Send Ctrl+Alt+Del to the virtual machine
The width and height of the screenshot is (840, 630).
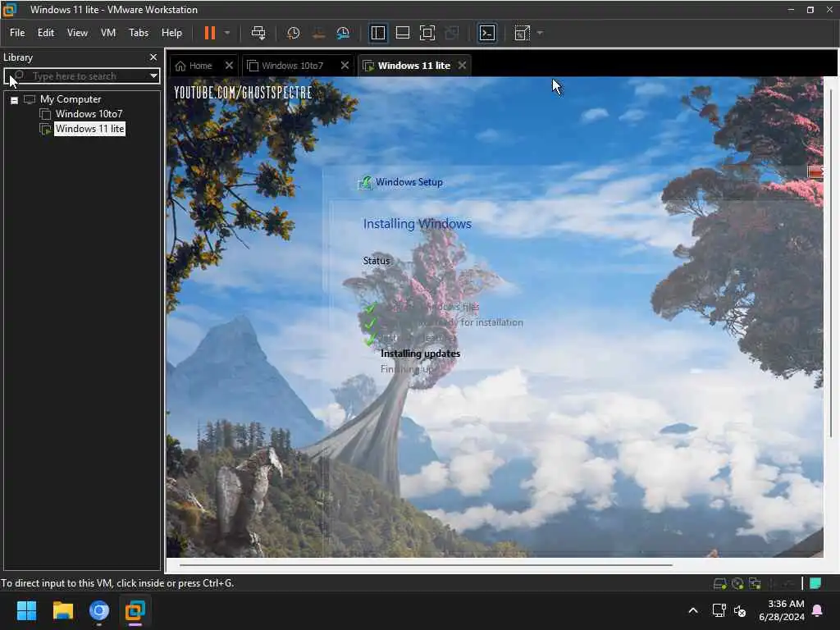coord(258,33)
